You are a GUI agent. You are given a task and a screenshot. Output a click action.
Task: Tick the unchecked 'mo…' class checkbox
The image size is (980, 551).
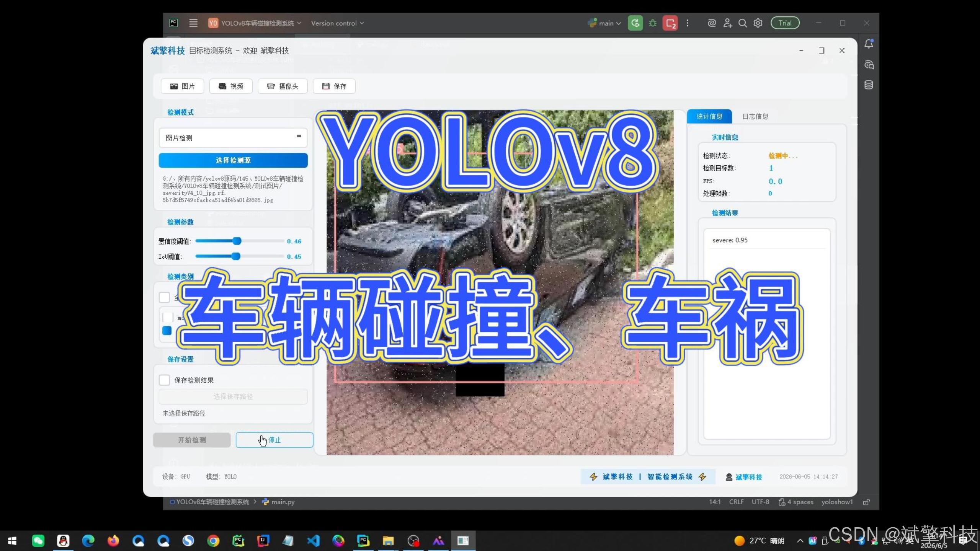pos(167,317)
